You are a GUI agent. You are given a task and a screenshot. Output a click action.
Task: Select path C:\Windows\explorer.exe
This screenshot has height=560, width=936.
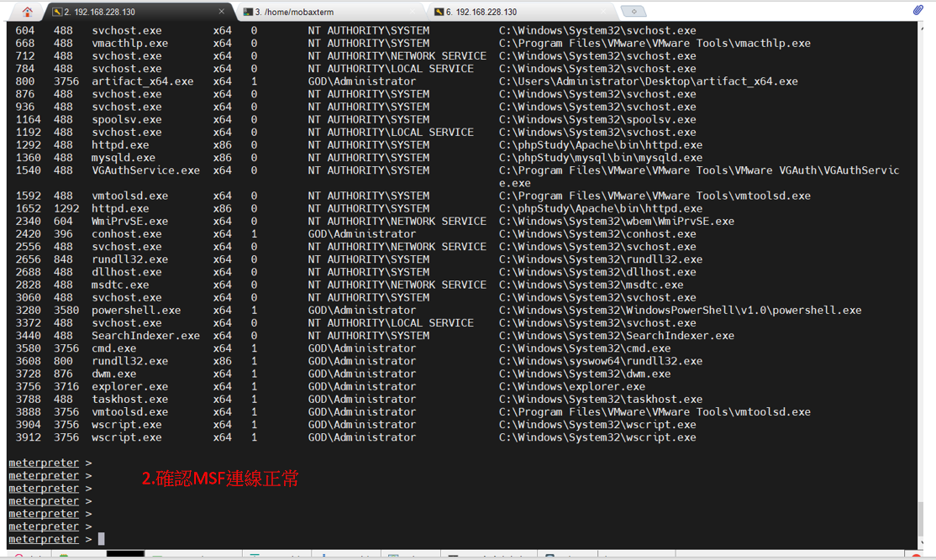(572, 386)
